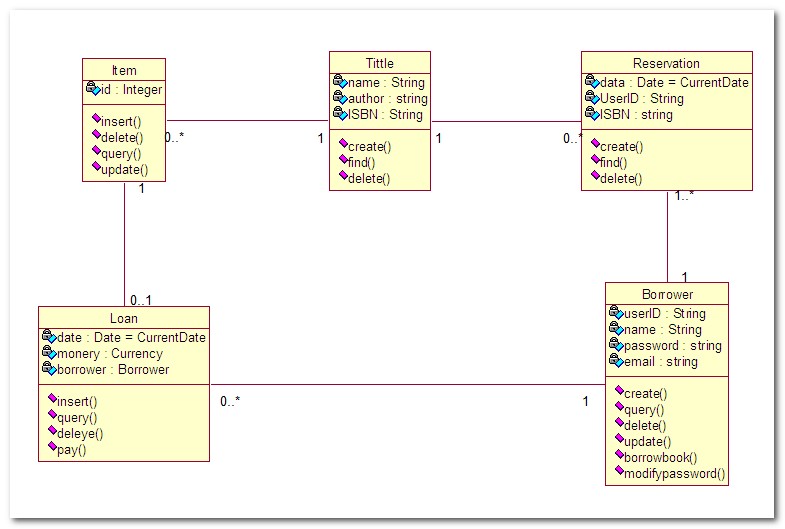Image resolution: width=785 pixels, height=529 pixels.
Task: Click the lock icon beside email : string
Action: coord(616,360)
